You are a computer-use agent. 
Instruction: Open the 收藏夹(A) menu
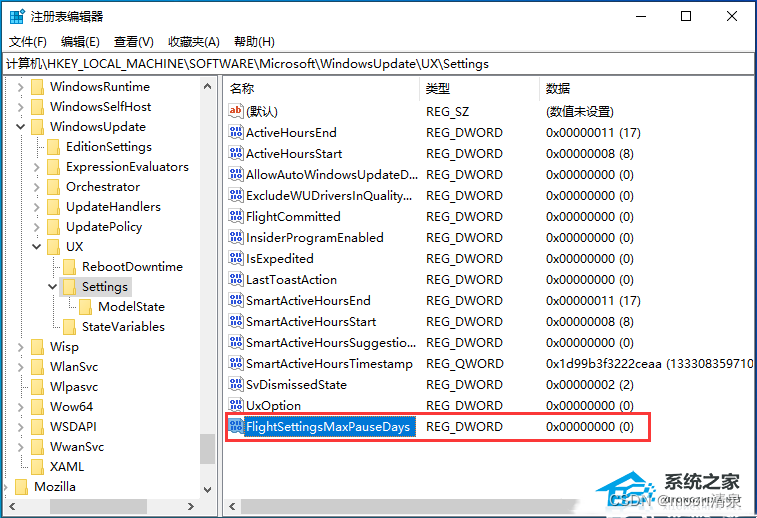coord(194,42)
